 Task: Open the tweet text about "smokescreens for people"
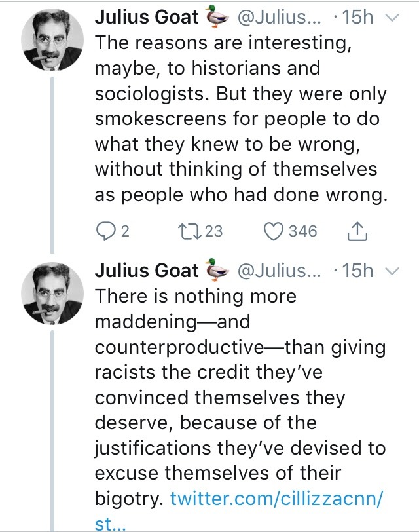coord(241,118)
